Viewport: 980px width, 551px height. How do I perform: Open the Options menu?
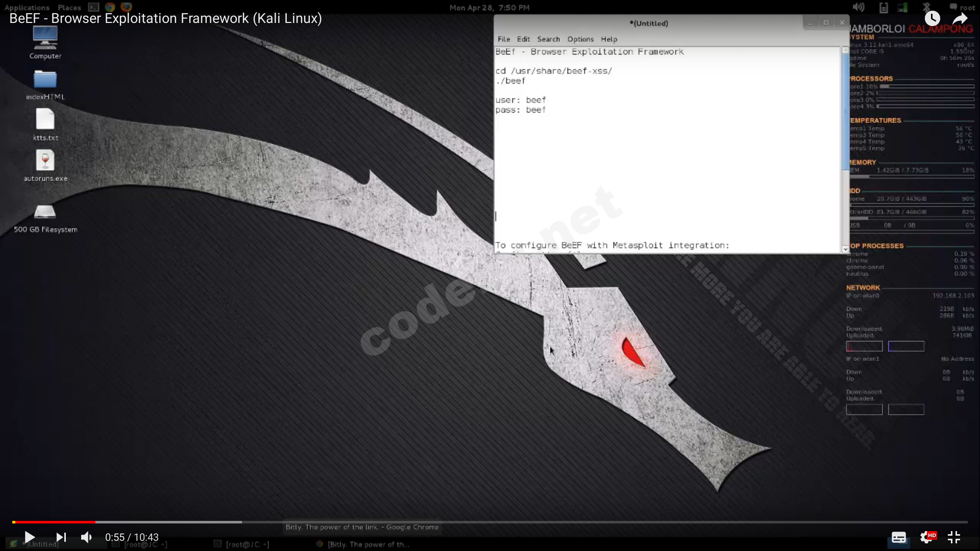point(580,39)
